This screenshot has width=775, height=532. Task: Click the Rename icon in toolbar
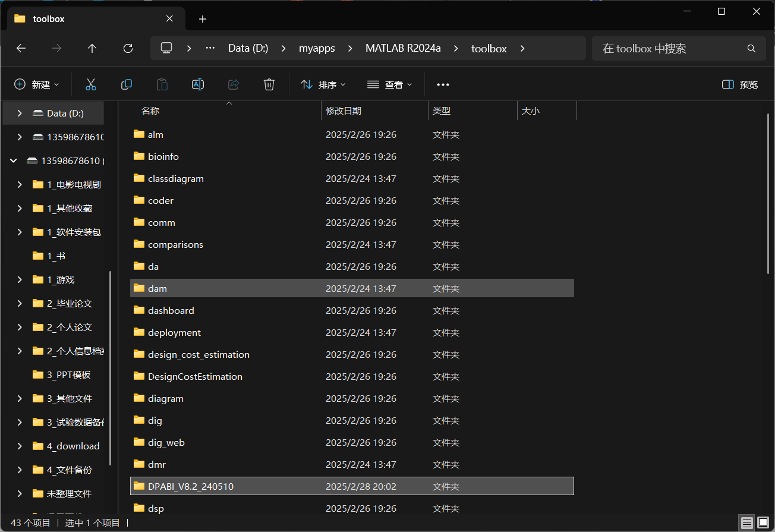[198, 84]
